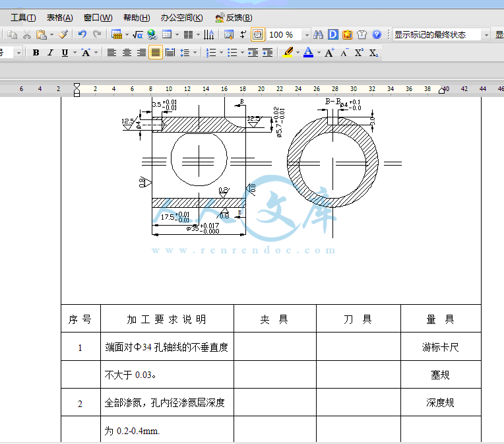Viewport: 504px width, 444px height.
Task: Click the table grid icon
Action: click(x=167, y=34)
